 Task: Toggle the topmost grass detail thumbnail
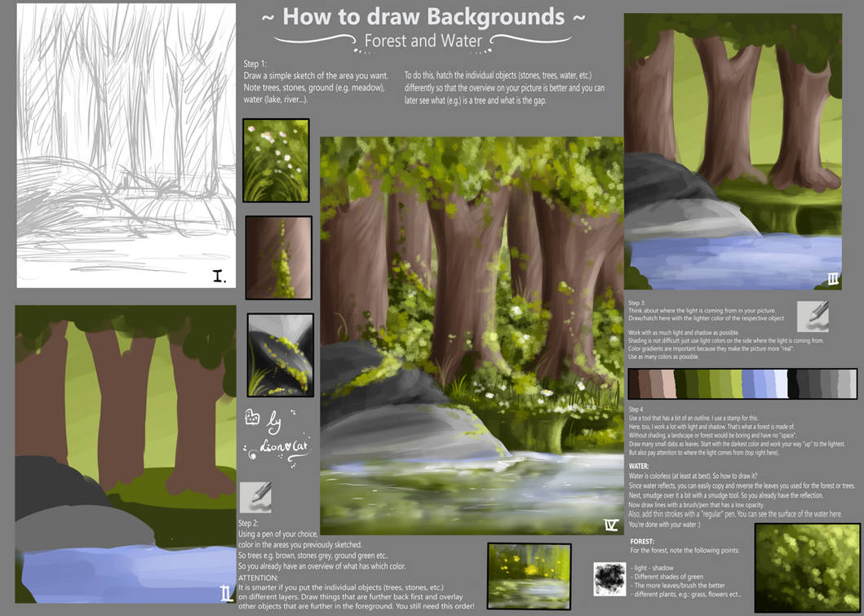click(x=276, y=160)
